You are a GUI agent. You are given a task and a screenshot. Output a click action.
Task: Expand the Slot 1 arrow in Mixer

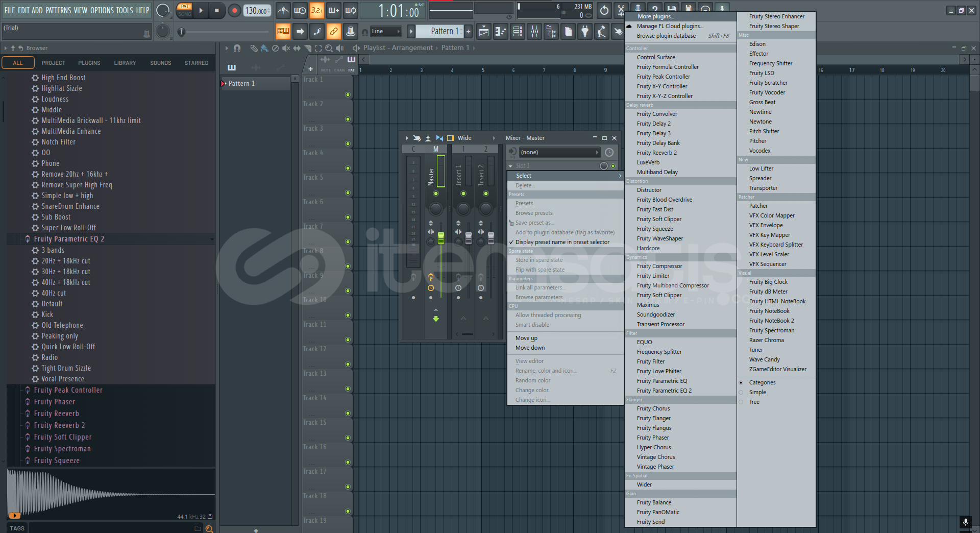pos(510,166)
